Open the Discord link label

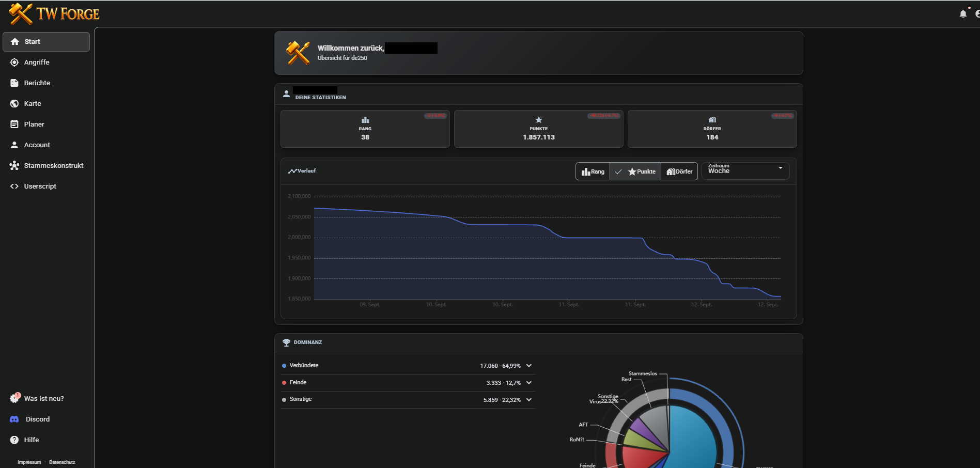tap(38, 419)
